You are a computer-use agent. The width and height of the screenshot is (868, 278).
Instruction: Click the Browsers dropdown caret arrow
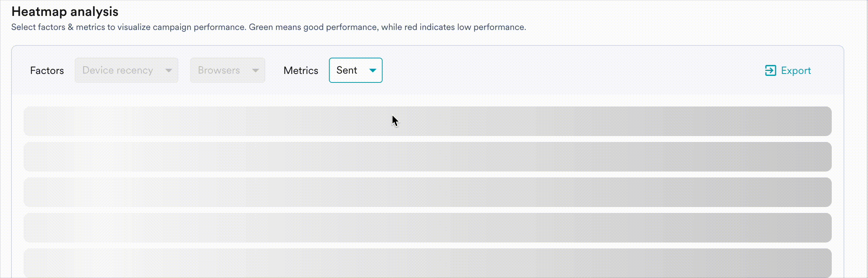point(255,70)
